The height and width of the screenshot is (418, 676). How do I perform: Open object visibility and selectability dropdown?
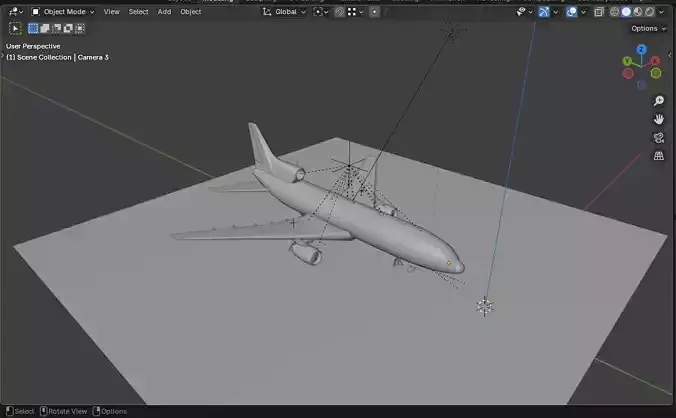524,12
